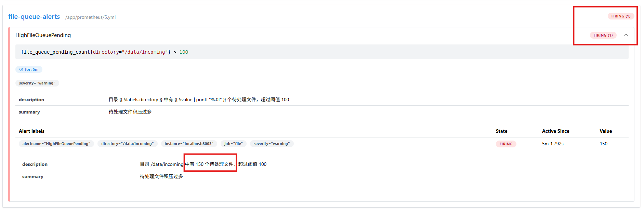This screenshot has height=211, width=644.
Task: Click the HighFileQueuePending rule FIRING (1) badge
Action: tap(603, 35)
